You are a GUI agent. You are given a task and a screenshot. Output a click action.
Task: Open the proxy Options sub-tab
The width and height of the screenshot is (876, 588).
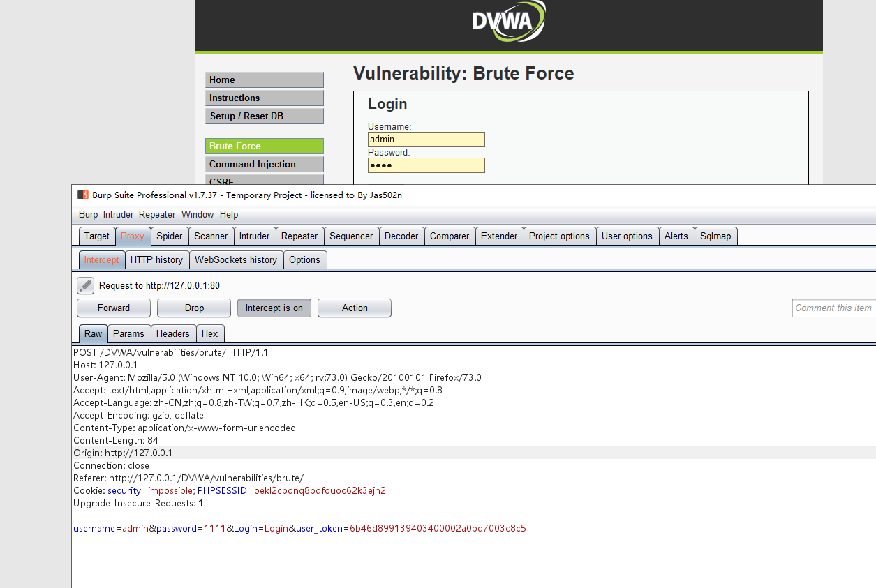pos(305,259)
